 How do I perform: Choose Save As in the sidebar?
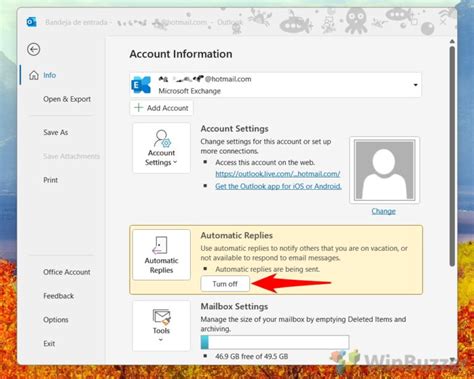pos(56,132)
